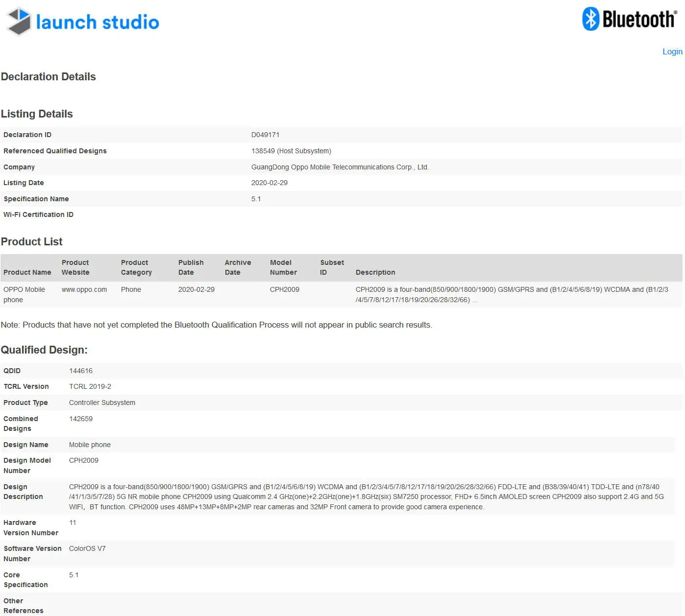Click the Declaration Details heading
This screenshot has width=685, height=616.
pyautogui.click(x=49, y=76)
